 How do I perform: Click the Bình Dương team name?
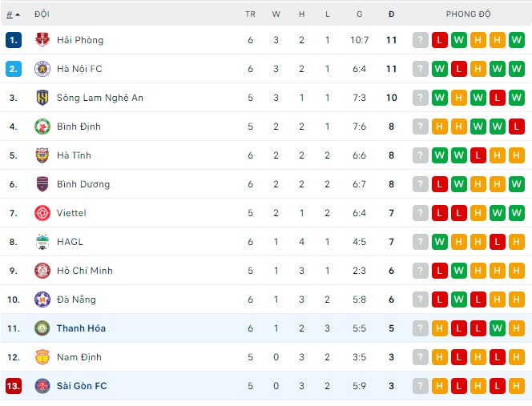(x=83, y=184)
